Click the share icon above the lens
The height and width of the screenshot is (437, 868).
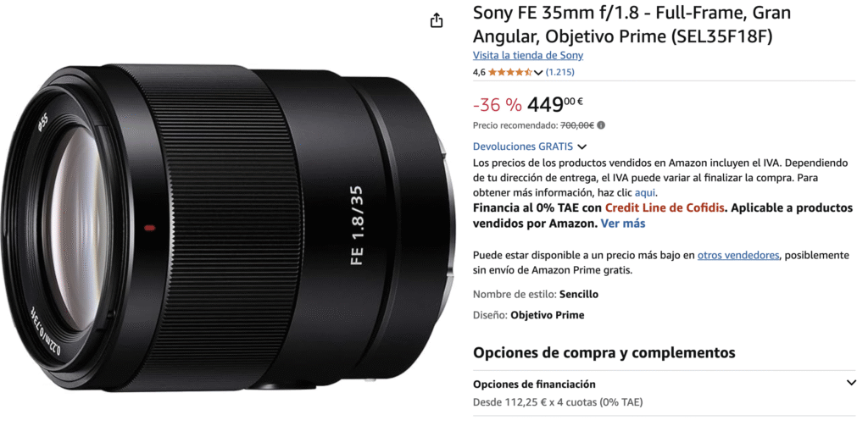point(437,20)
